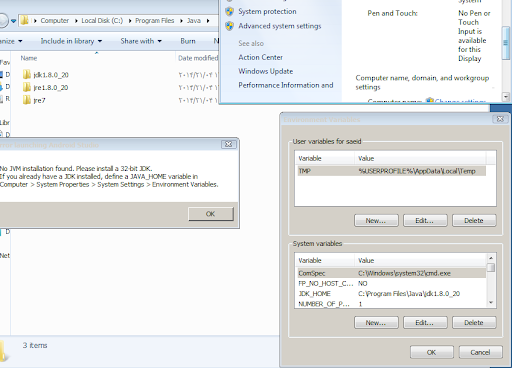Open the Action Center link
Image resolution: width=512 pixels, height=368 pixels.
260,57
